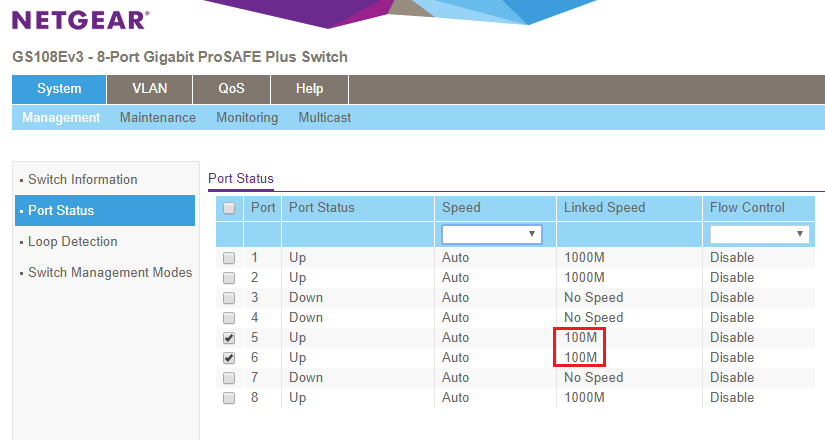Select the Port Status section heading

coord(240,179)
